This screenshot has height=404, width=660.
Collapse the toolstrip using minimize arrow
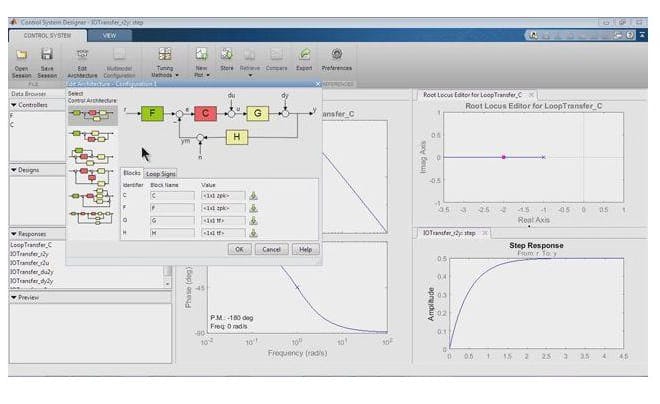pyautogui.click(x=642, y=35)
